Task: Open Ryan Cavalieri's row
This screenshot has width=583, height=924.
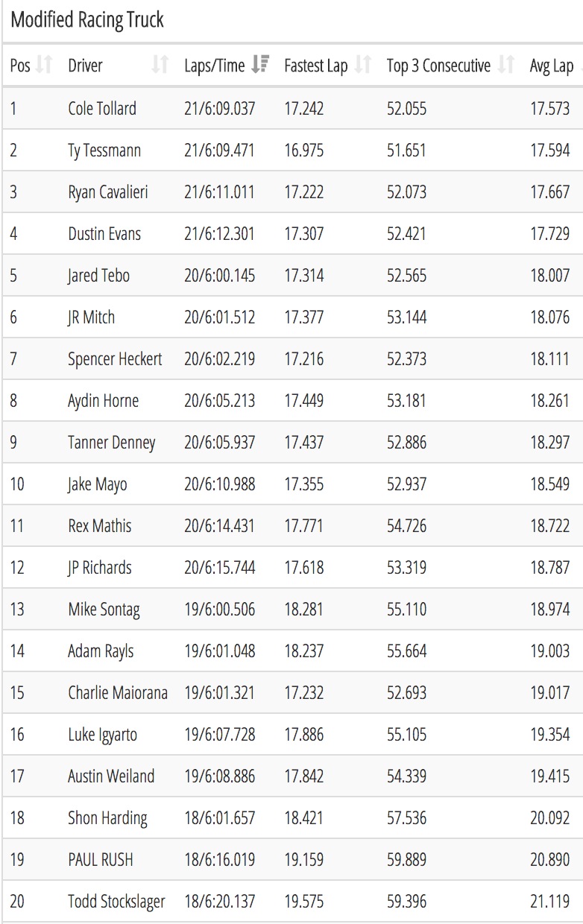Action: [291, 192]
